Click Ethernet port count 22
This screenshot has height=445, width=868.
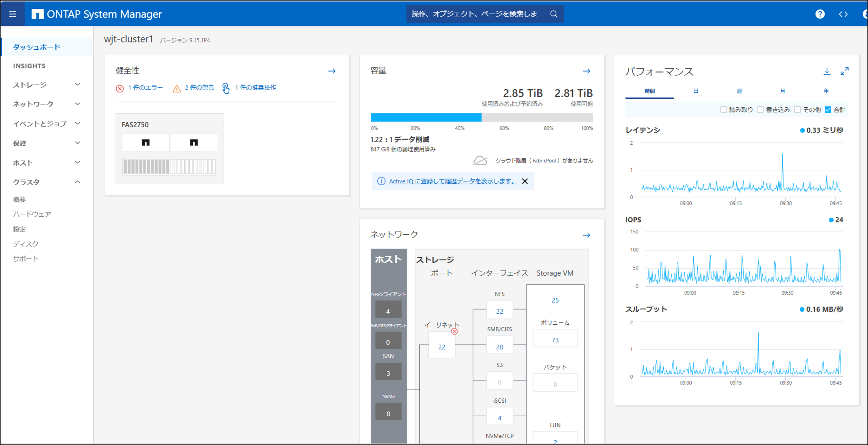pyautogui.click(x=442, y=347)
